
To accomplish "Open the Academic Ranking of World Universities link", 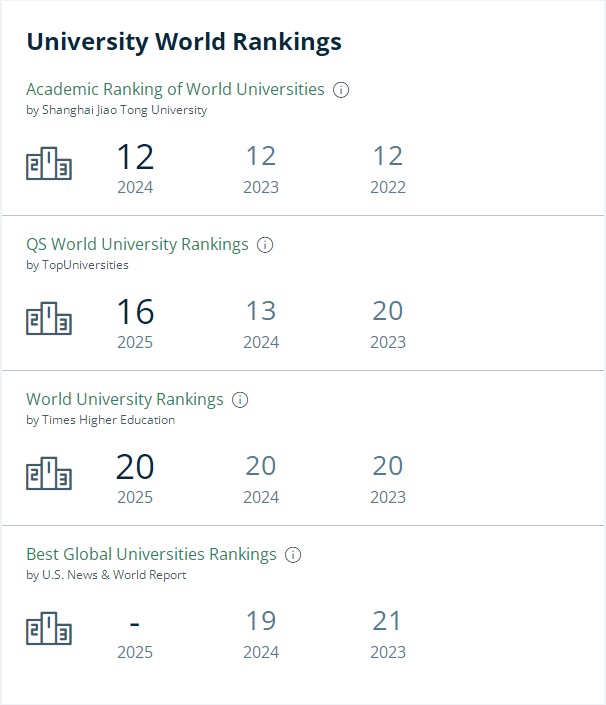I will (175, 89).
